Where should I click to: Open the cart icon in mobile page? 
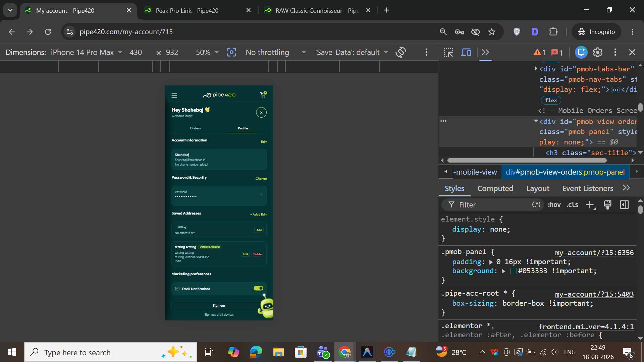(263, 95)
